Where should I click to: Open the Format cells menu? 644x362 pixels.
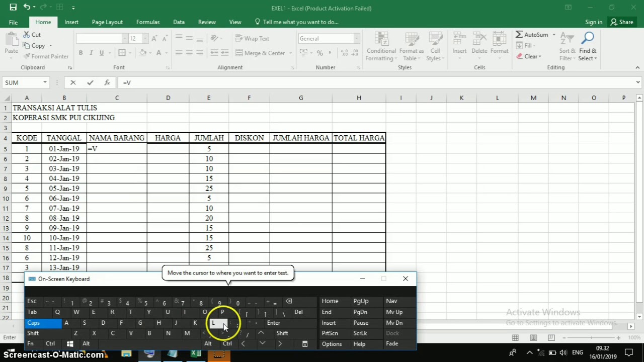tap(499, 46)
